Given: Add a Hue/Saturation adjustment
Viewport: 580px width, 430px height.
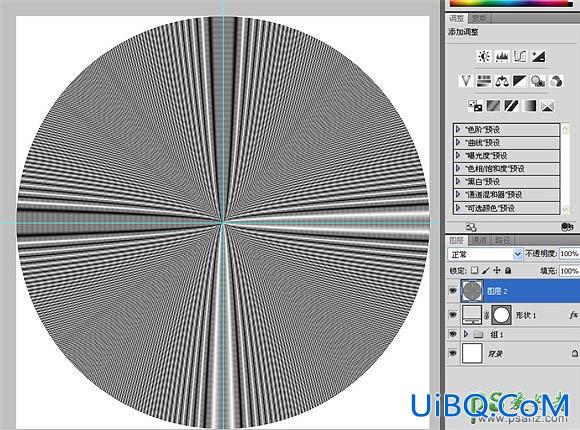Looking at the screenshot, I should 483,81.
